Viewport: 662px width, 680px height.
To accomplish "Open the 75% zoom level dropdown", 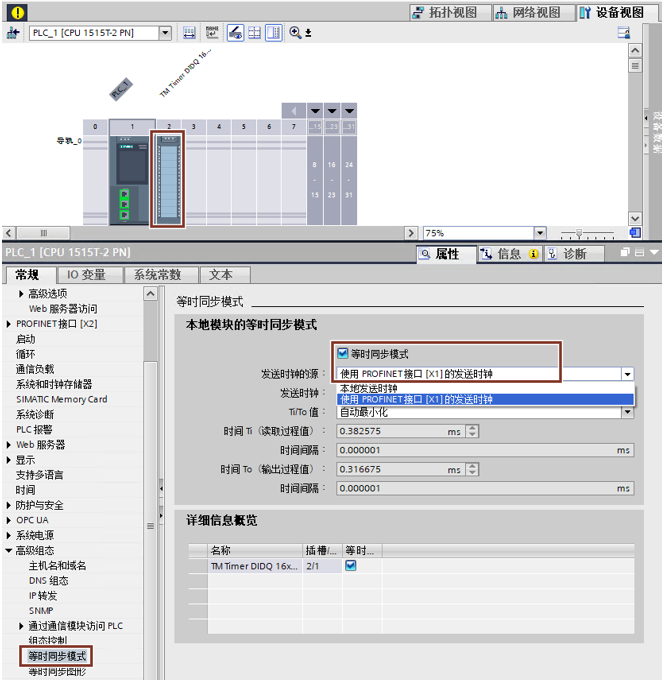I will point(540,233).
